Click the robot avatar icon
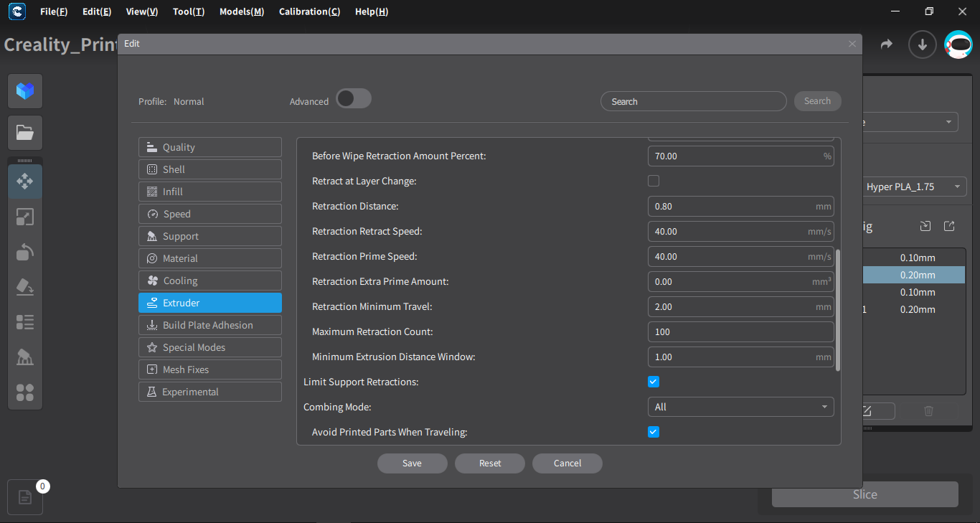980x523 pixels. [x=958, y=44]
